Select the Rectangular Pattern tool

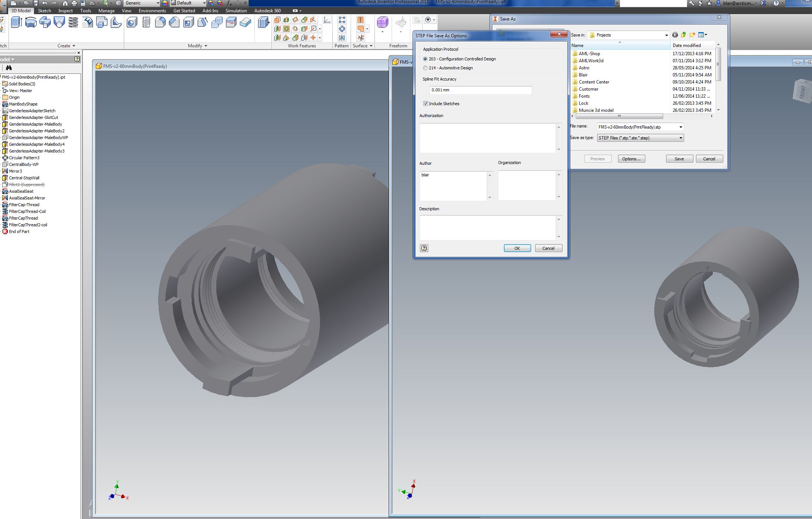click(342, 20)
